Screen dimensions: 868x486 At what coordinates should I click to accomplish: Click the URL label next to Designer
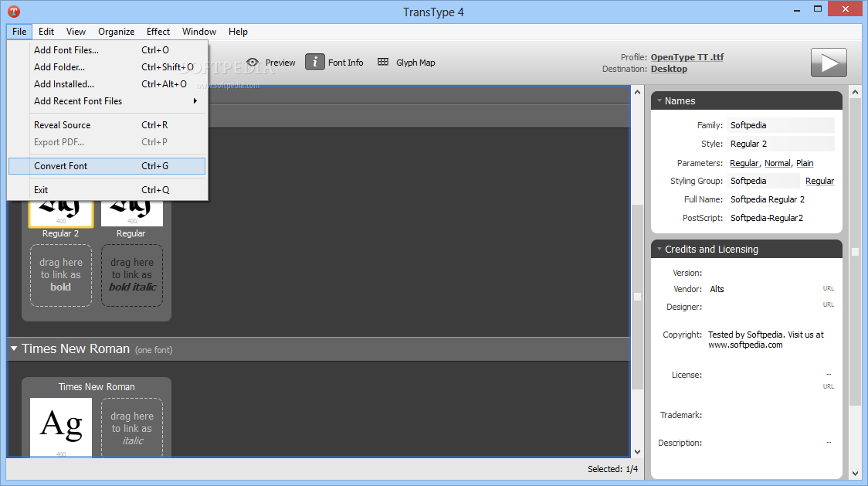(x=828, y=304)
